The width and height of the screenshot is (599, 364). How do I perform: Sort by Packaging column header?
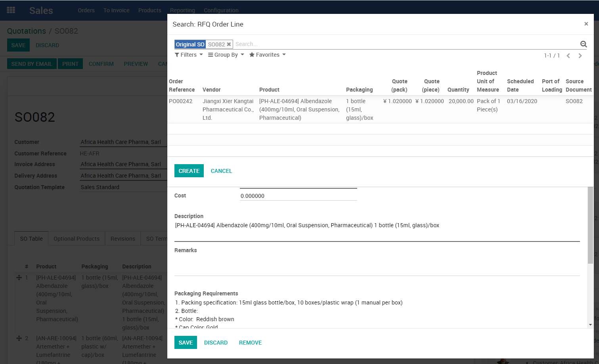pos(359,90)
